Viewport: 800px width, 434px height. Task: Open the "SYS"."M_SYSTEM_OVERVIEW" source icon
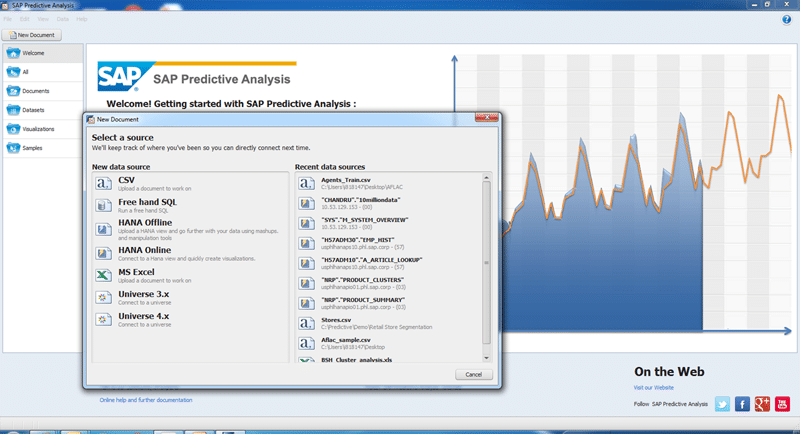tap(306, 223)
